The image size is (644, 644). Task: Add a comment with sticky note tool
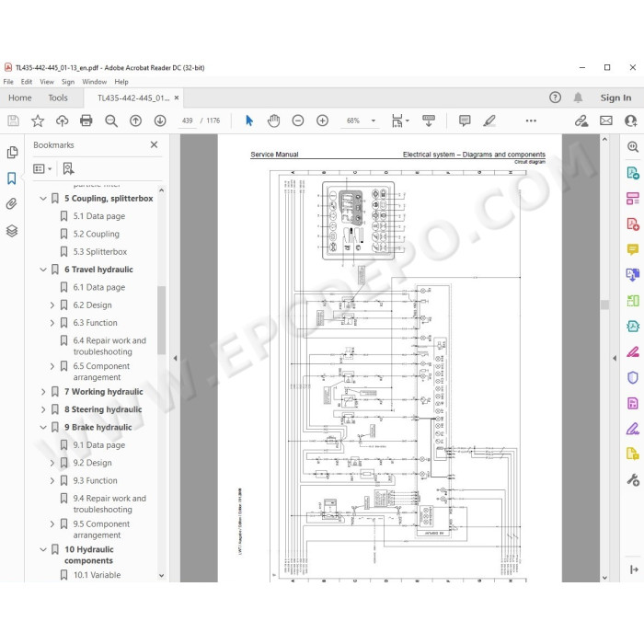(465, 121)
